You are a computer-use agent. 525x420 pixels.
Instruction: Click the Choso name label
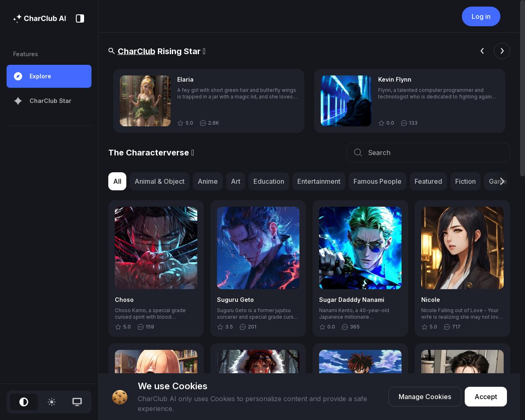pyautogui.click(x=124, y=300)
